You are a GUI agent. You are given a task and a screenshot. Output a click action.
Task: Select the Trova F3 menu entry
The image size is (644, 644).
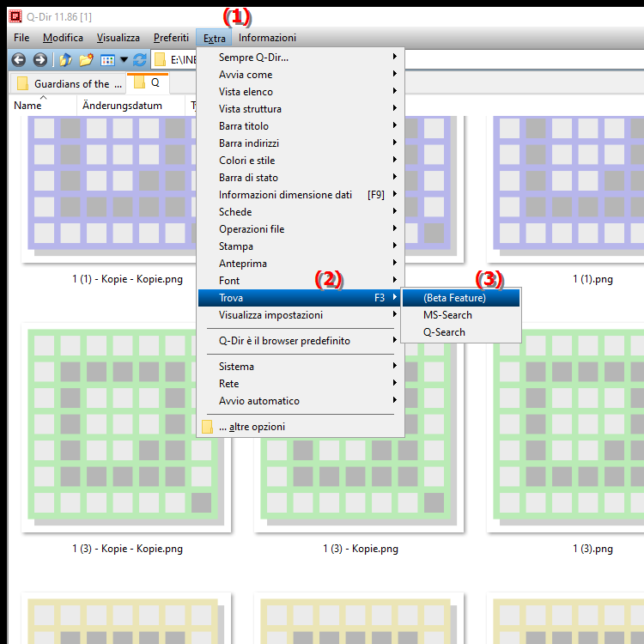click(x=301, y=298)
